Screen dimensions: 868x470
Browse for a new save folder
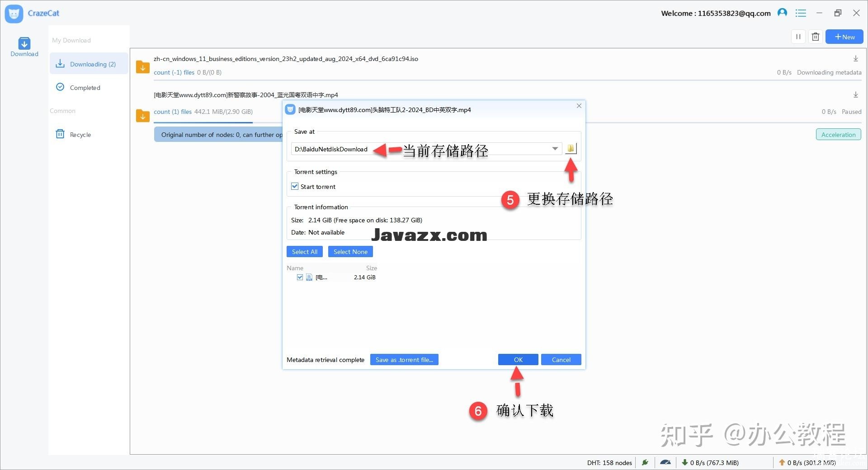[x=571, y=148]
